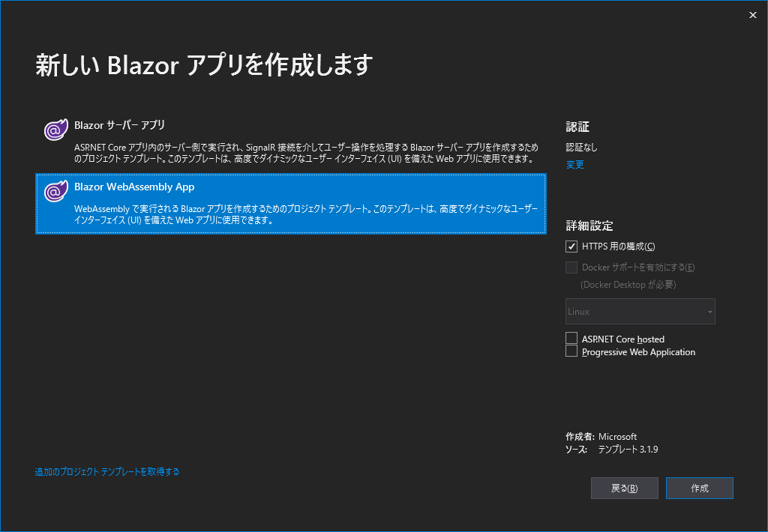Click the Blazor サーバー アプリ description text
The height and width of the screenshot is (532, 768).
[x=306, y=153]
